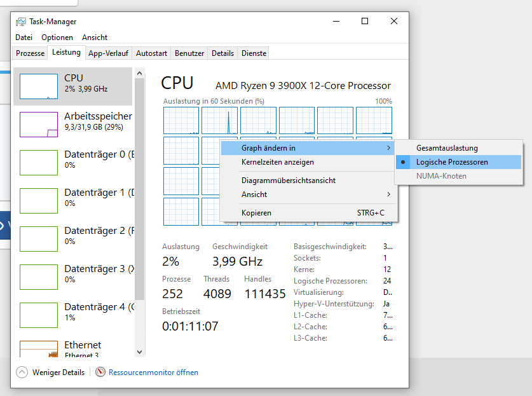
Task: Switch to the Leistung tab
Action: pyautogui.click(x=66, y=52)
